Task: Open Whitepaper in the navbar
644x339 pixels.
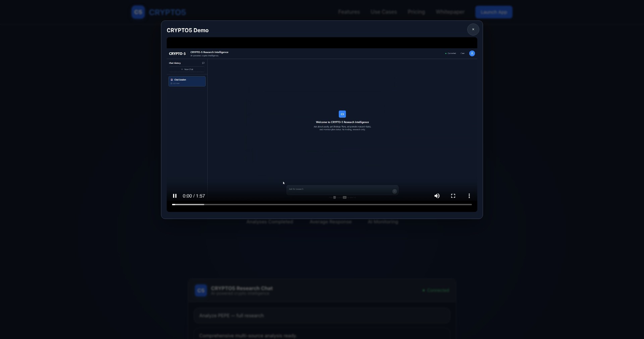Action: coord(450,12)
